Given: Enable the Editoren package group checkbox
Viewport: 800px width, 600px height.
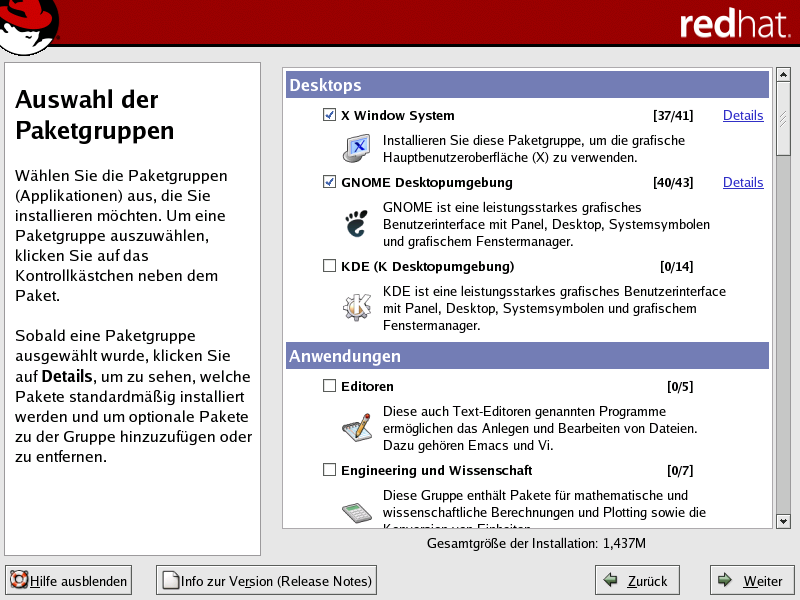Looking at the screenshot, I should [x=329, y=386].
